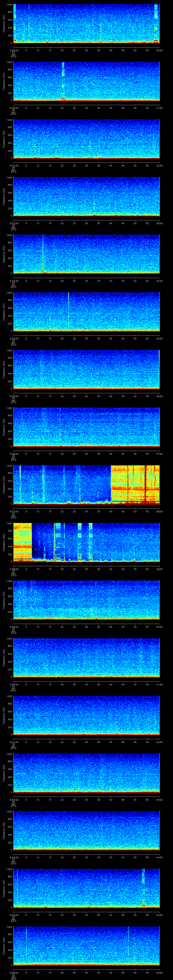This screenshot has height=980, width=173.
Task: Click the bright vertical spike in the 9:33:00 panel
Action: pos(43,254)
